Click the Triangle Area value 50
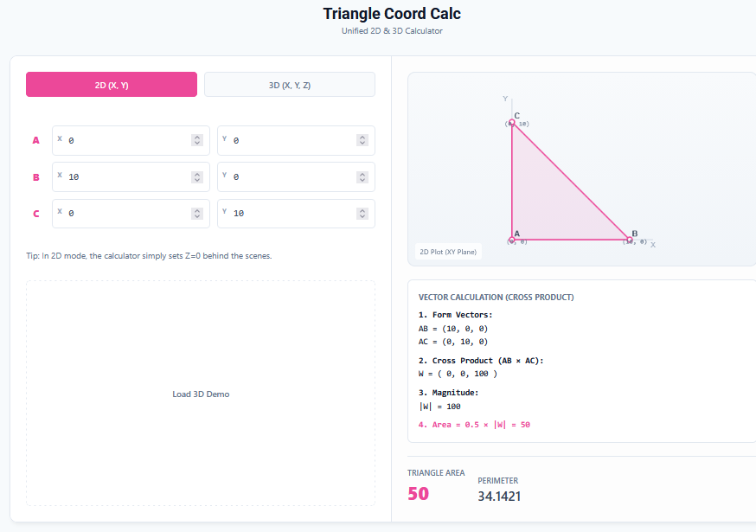 (x=419, y=492)
